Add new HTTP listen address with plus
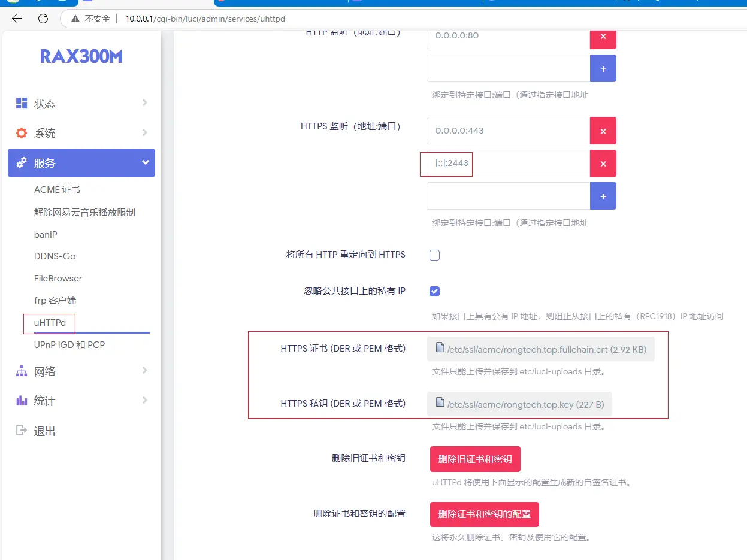This screenshot has width=747, height=560. (x=603, y=69)
